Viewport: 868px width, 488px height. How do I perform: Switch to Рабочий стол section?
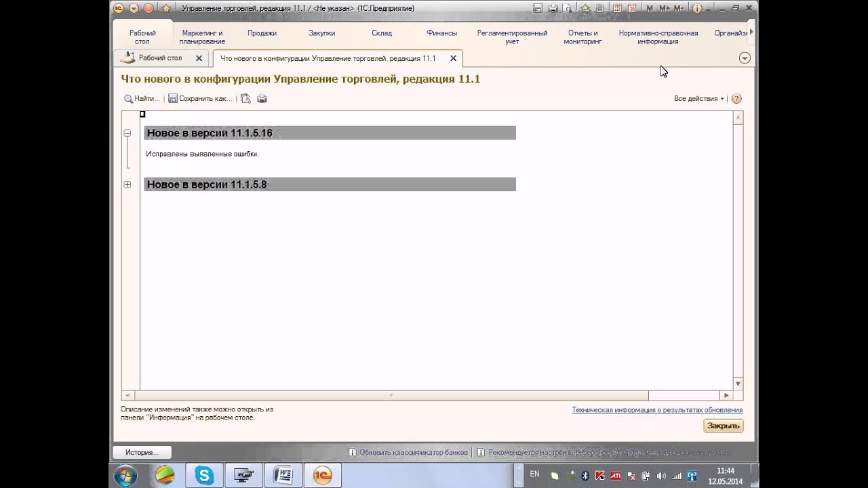coord(142,37)
